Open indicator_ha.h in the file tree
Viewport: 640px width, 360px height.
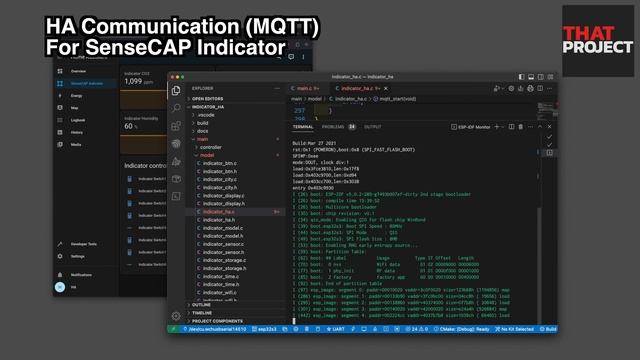236,220
